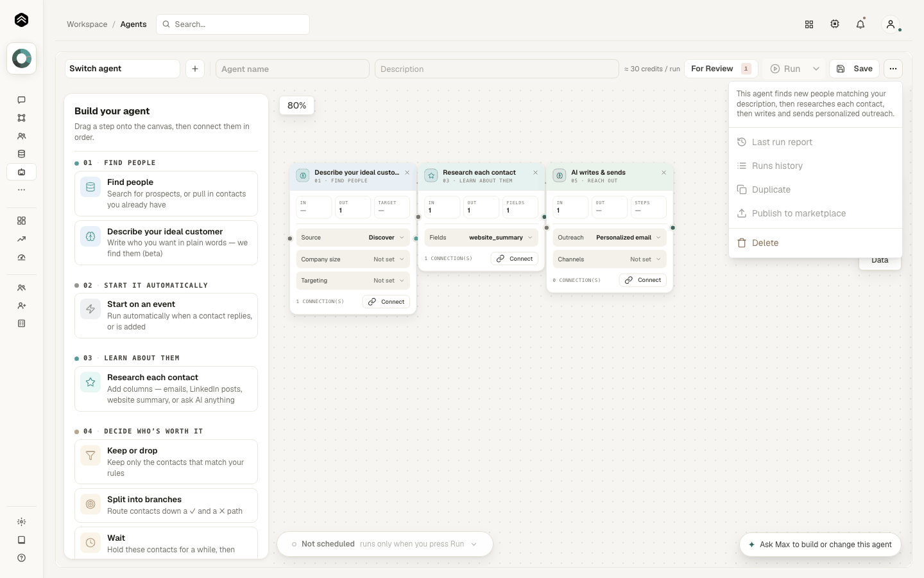Open the book icon at sidebar bottom

(x=21, y=539)
